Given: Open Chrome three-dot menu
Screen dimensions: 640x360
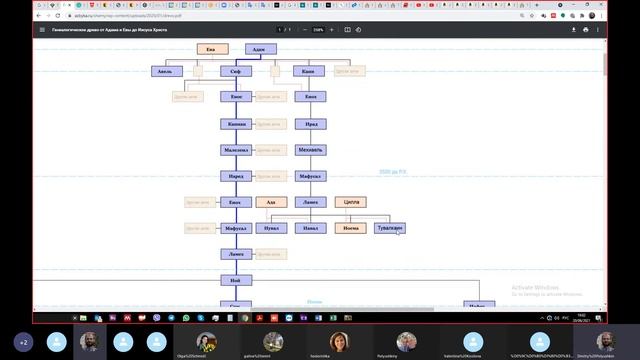Looking at the screenshot, I should 601,16.
